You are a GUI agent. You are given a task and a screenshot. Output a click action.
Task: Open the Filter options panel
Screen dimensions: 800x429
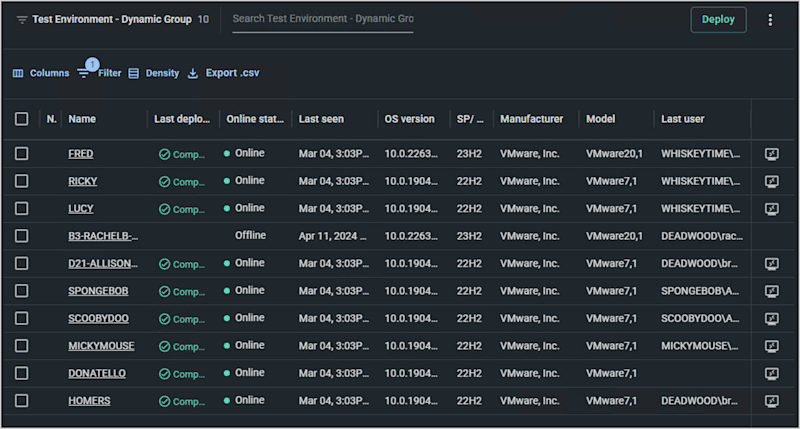pyautogui.click(x=99, y=73)
